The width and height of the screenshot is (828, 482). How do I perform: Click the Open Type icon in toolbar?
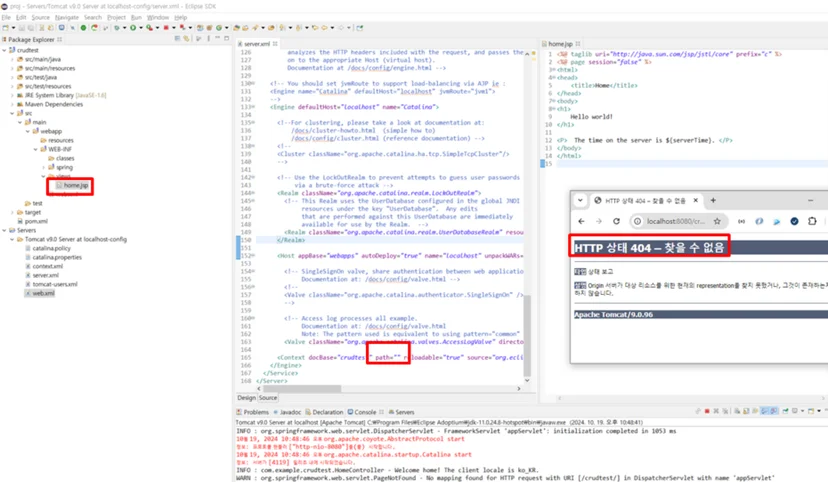[x=237, y=27]
